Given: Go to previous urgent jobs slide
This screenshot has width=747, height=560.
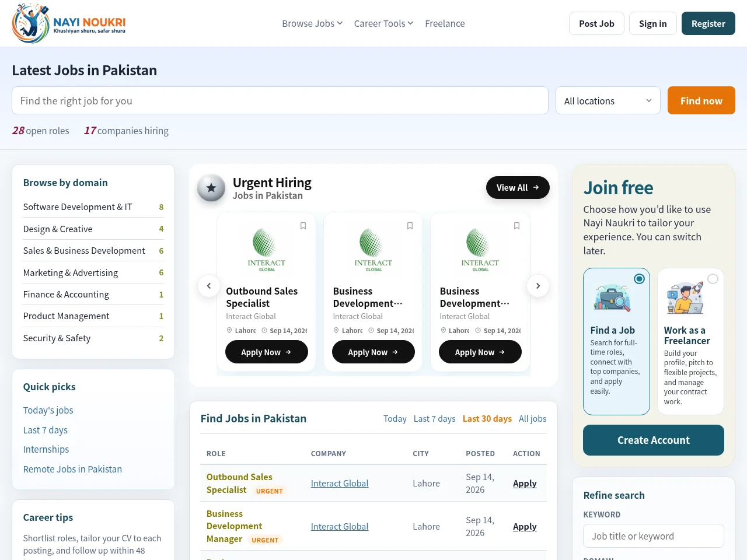Looking at the screenshot, I should click(209, 286).
